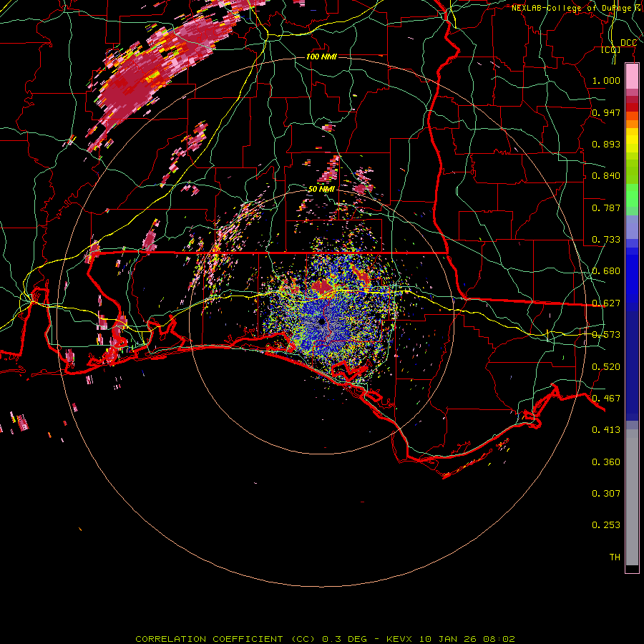Click the 0.893 scale value
The width and height of the screenshot is (644, 644).
[x=606, y=144]
